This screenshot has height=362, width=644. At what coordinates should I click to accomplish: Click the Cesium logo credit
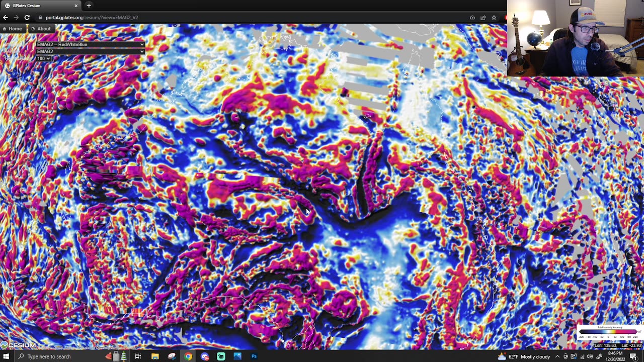18,345
